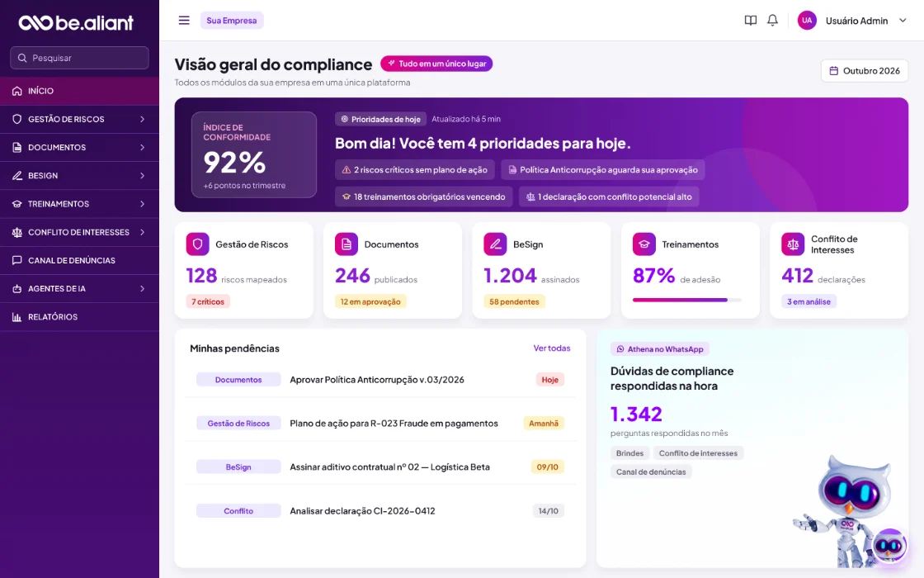Click Política Anticorrupção aguarda sua aprovação chip
The image size is (924, 578).
pyautogui.click(x=603, y=170)
